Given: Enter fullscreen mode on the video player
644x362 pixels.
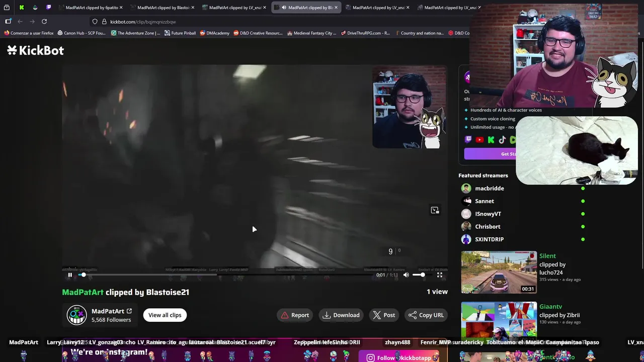Looking at the screenshot, I should (440, 275).
